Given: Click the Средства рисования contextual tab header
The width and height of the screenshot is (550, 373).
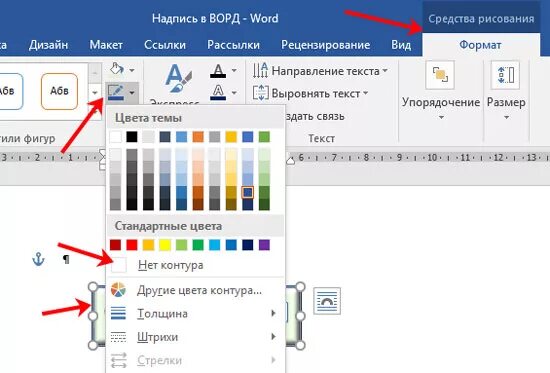Looking at the screenshot, I should [x=481, y=18].
